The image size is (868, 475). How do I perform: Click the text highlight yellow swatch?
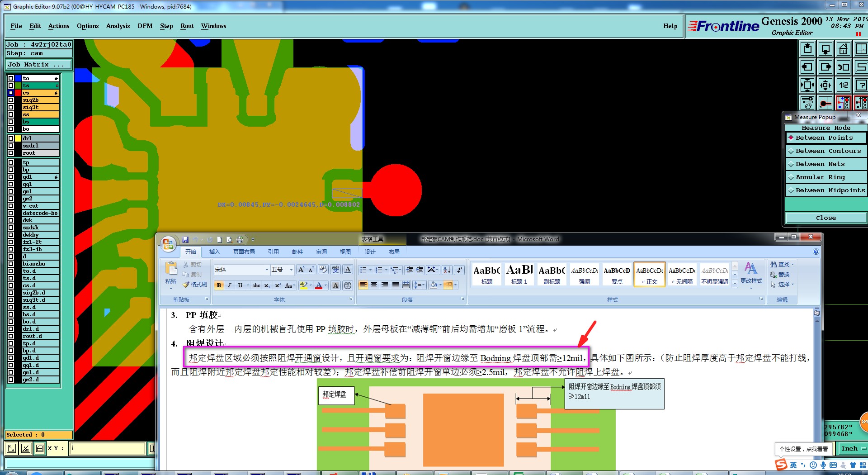pyautogui.click(x=303, y=285)
